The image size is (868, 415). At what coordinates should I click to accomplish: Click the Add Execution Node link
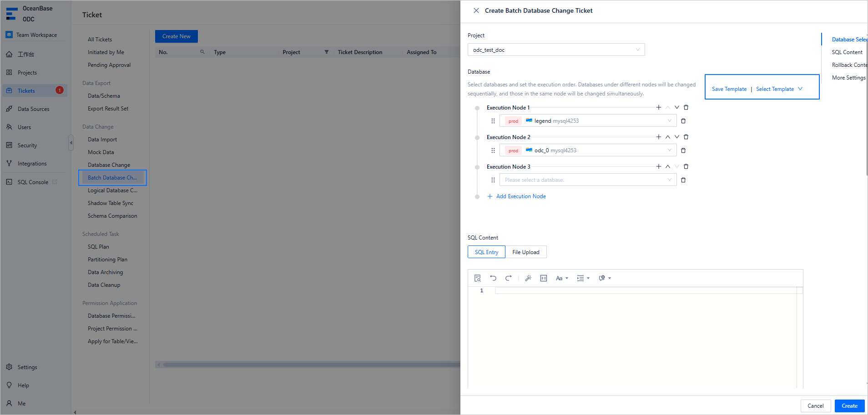pos(520,196)
